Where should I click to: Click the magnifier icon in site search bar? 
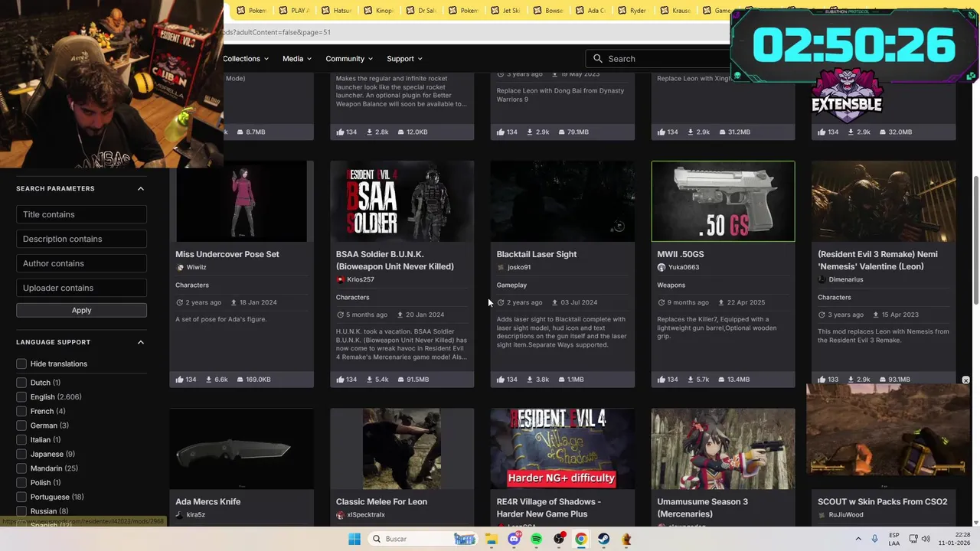coord(598,59)
